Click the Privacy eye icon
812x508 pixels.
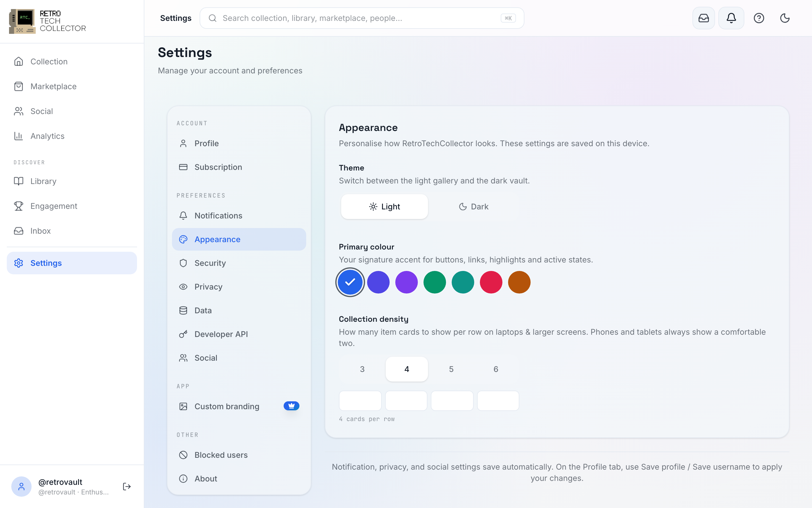pos(183,286)
